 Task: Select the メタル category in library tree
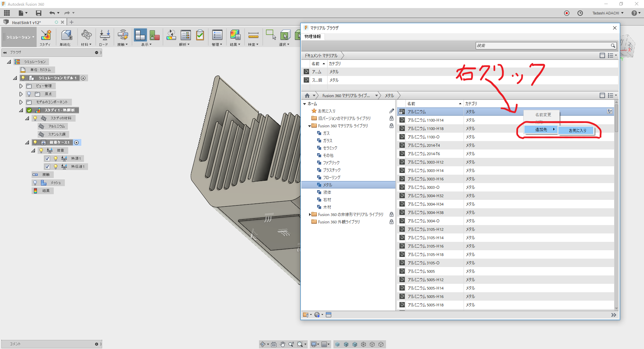327,185
